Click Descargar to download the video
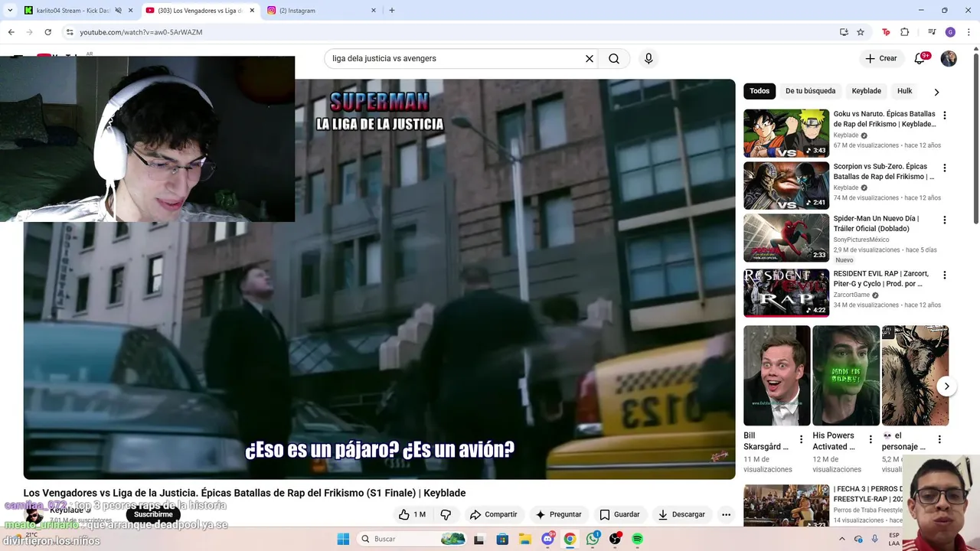The width and height of the screenshot is (980, 551). [681, 514]
